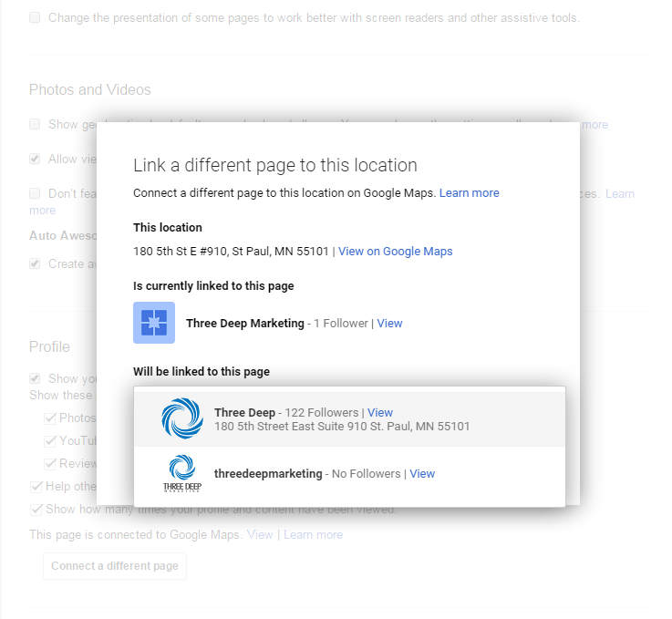672x619 pixels.
Task: View the Three Deep Marketing page
Action: pos(389,323)
